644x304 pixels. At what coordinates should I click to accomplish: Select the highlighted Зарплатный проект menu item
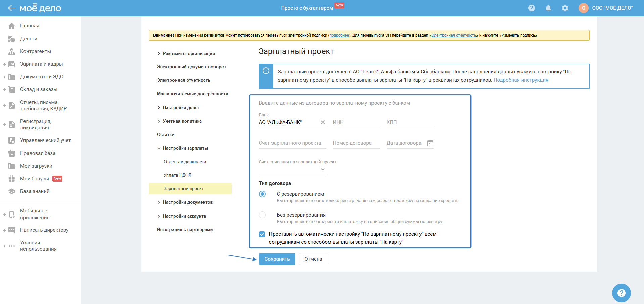190,189
